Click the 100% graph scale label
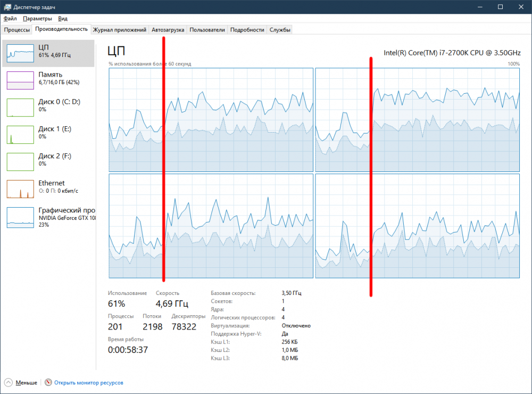Screen dimensions: 532x394 coord(514,64)
